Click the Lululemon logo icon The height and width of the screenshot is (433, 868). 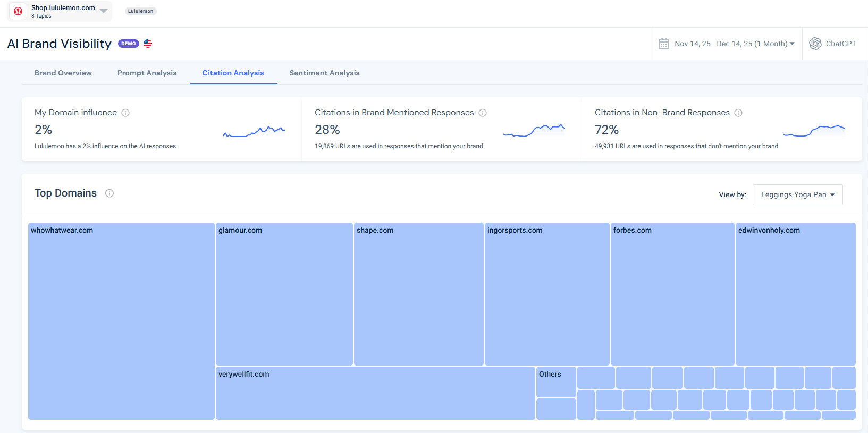click(18, 11)
